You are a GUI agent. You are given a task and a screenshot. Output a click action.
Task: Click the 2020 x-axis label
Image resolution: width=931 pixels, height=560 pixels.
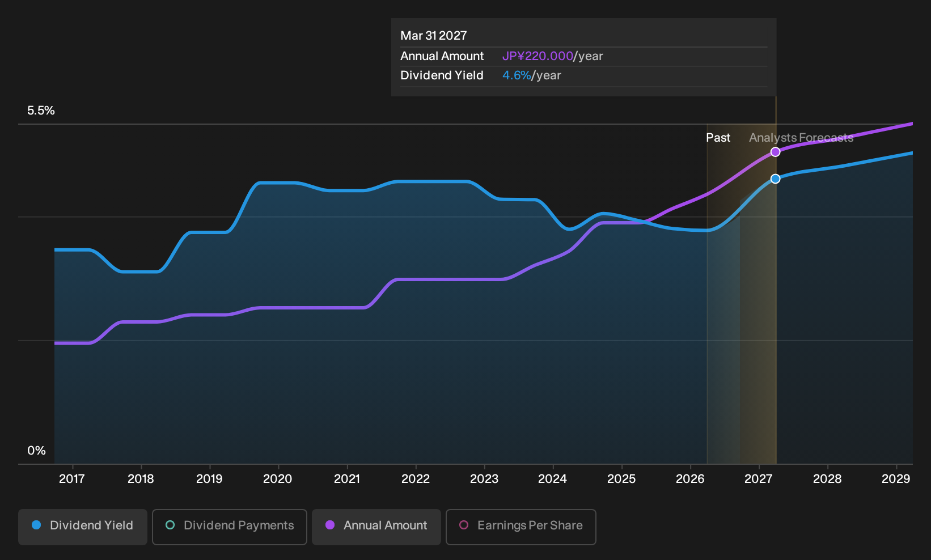click(278, 479)
